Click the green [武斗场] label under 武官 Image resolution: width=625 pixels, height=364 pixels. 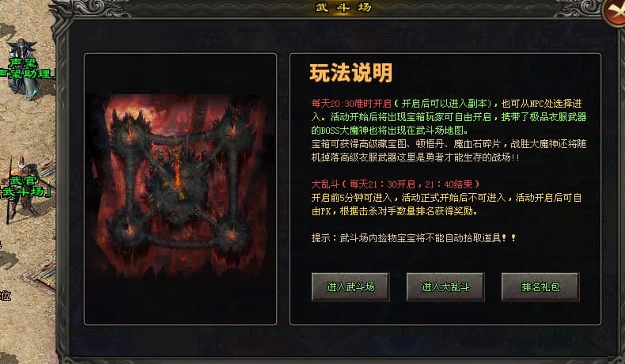pyautogui.click(x=26, y=192)
